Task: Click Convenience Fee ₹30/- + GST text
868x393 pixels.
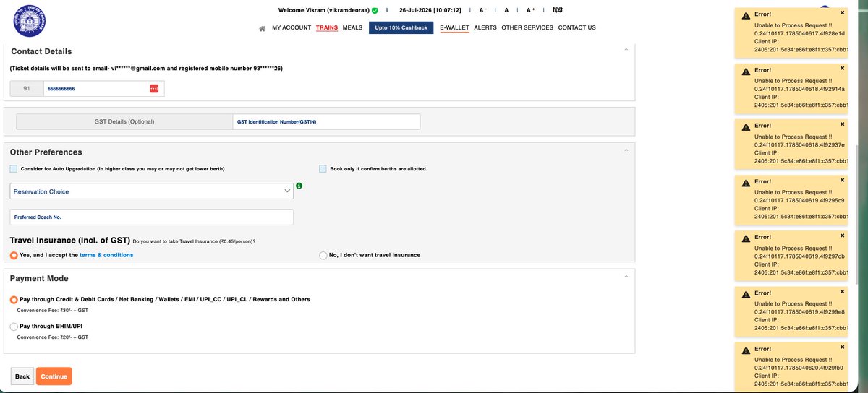Action: coord(52,310)
